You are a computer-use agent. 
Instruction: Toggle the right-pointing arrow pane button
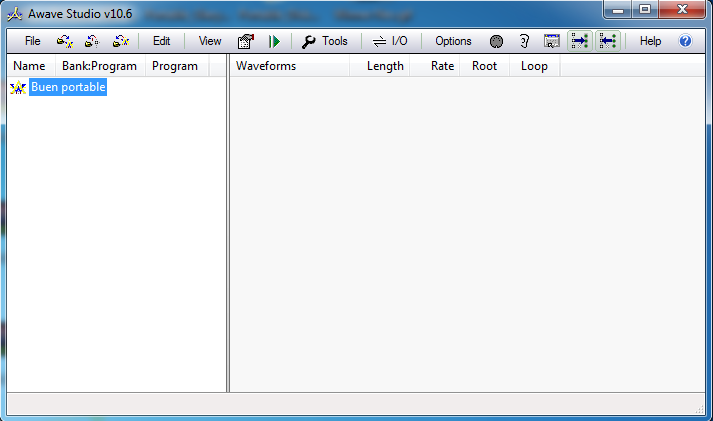click(580, 41)
